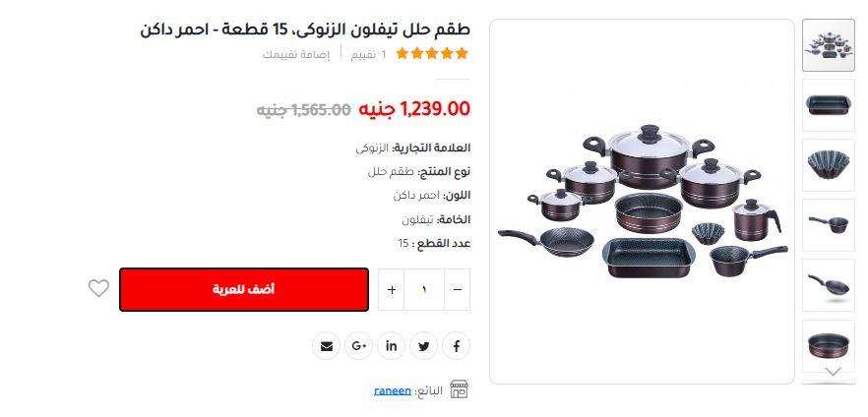The width and height of the screenshot is (868, 417).
Task: Expand more thumbnails with down chevron
Action: (x=833, y=372)
